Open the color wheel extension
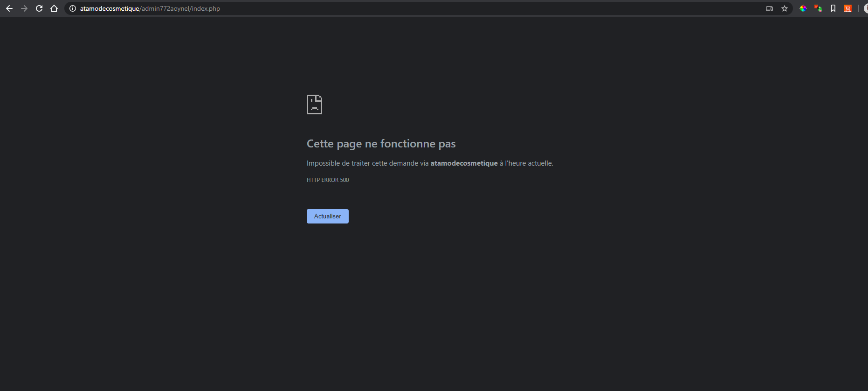This screenshot has width=868, height=391. (803, 8)
